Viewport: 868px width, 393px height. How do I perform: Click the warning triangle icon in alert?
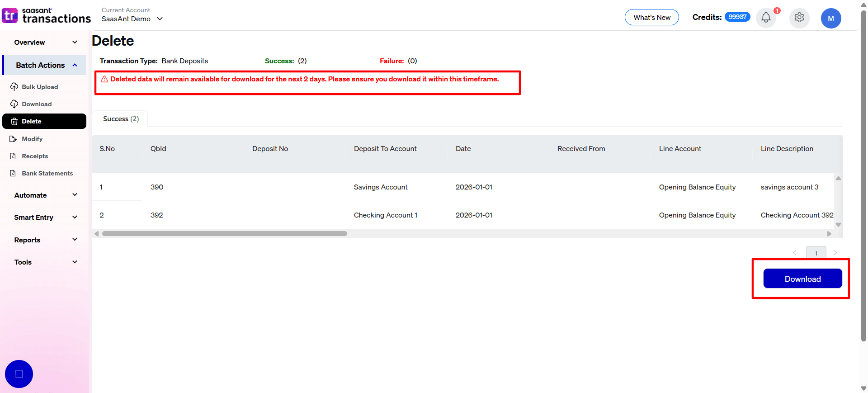[104, 79]
